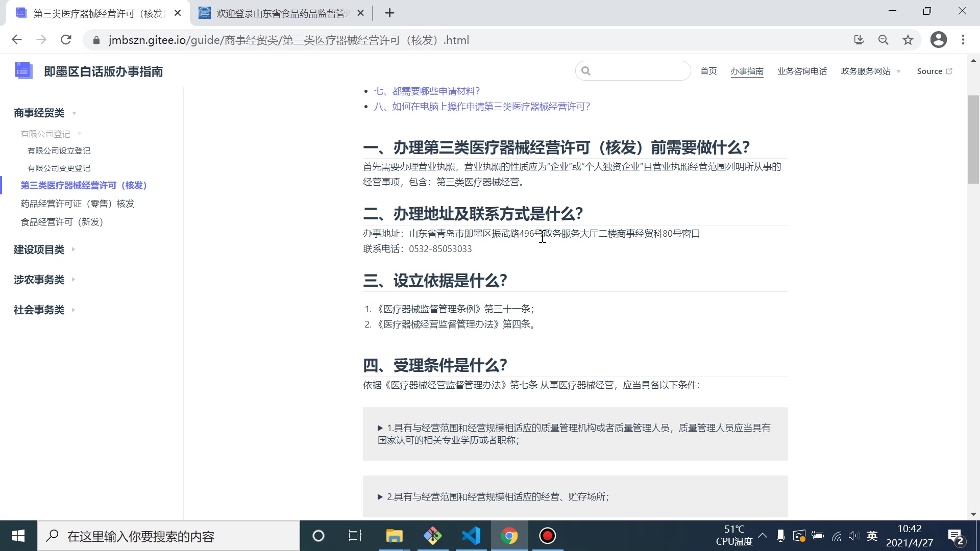Image resolution: width=980 pixels, height=551 pixels.
Task: Open 业务咨询电话 in the navbar
Action: [x=802, y=71]
